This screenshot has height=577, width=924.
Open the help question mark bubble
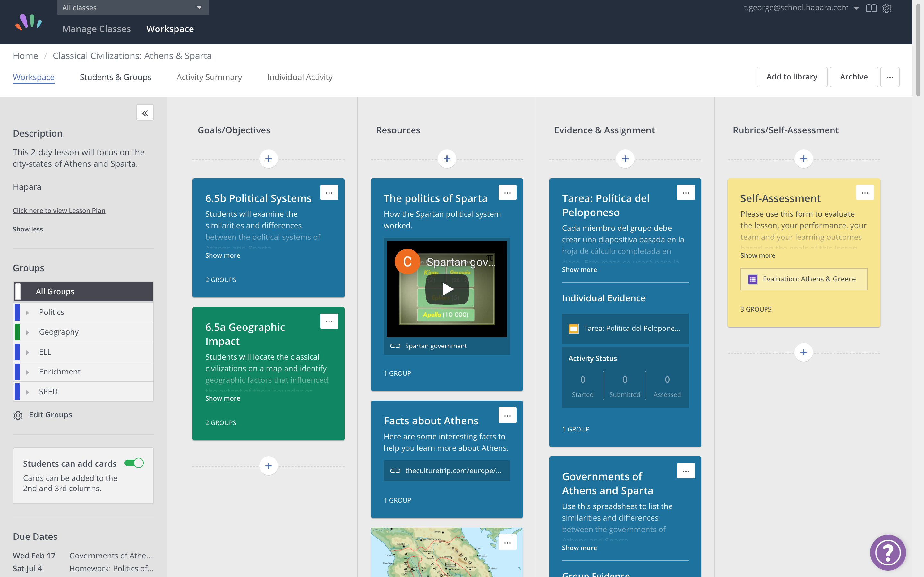[x=888, y=552]
